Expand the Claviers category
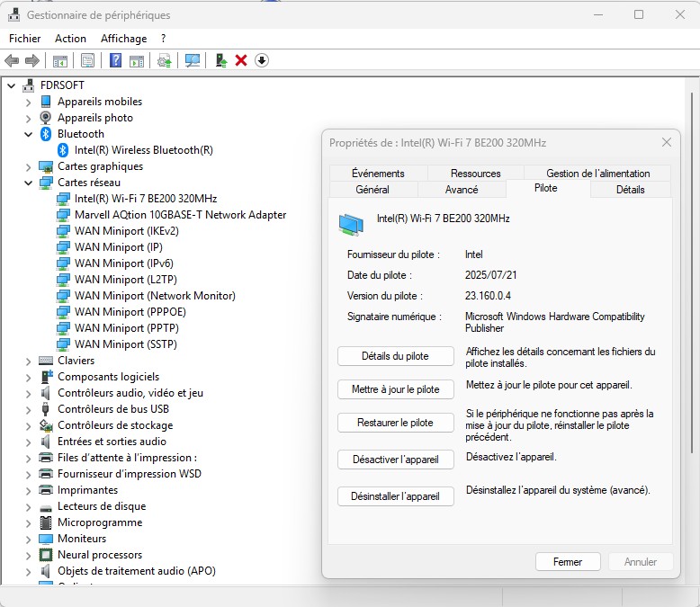Image resolution: width=700 pixels, height=607 pixels. coord(28,361)
